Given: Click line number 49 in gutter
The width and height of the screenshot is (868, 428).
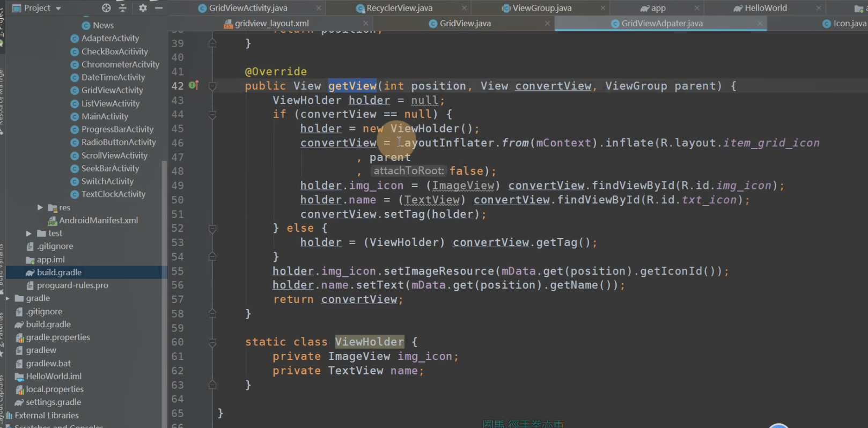Looking at the screenshot, I should [x=177, y=186].
